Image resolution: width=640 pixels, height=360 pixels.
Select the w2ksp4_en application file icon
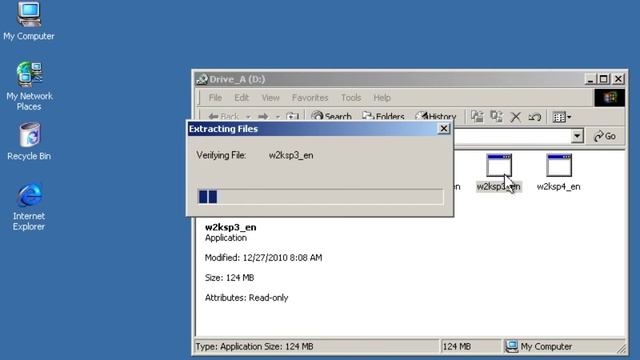[559, 166]
